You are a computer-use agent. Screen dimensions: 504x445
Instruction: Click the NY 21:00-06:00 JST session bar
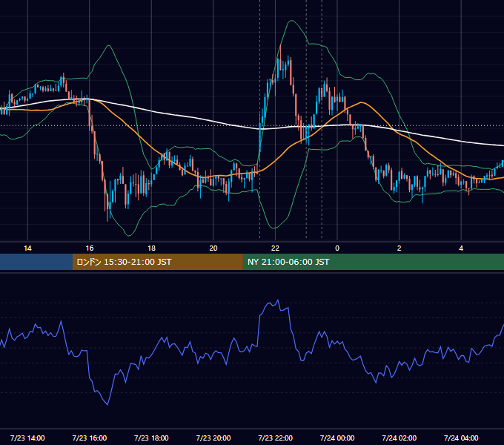373,262
